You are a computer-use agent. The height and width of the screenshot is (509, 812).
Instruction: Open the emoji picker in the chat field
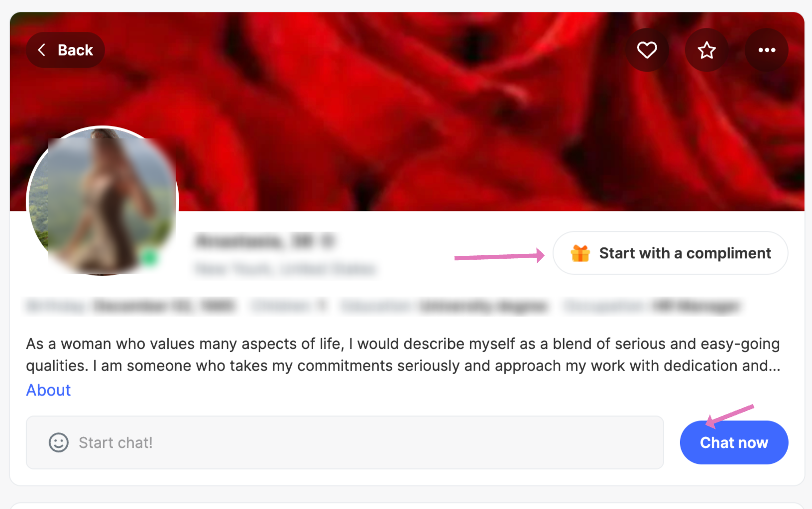(58, 442)
